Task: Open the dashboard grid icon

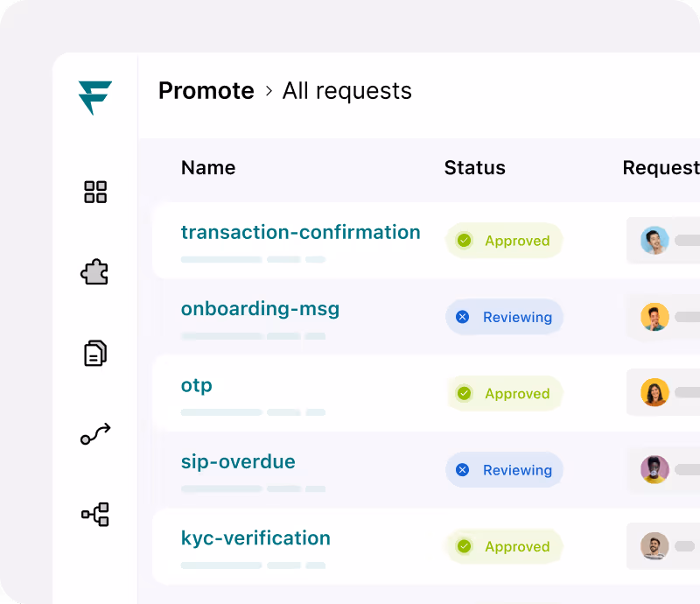Action: [x=95, y=192]
